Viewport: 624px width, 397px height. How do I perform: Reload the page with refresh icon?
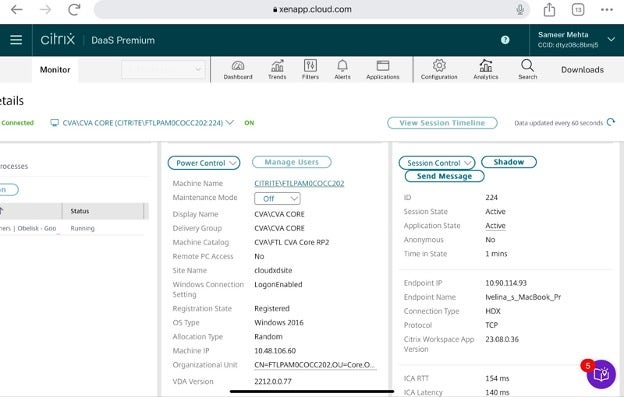click(74, 10)
